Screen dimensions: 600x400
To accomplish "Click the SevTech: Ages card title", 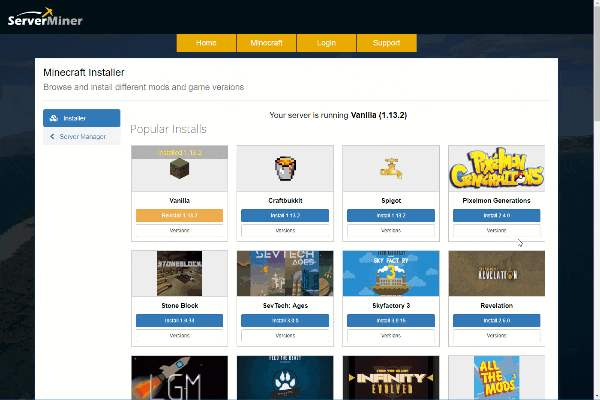I will [x=285, y=305].
